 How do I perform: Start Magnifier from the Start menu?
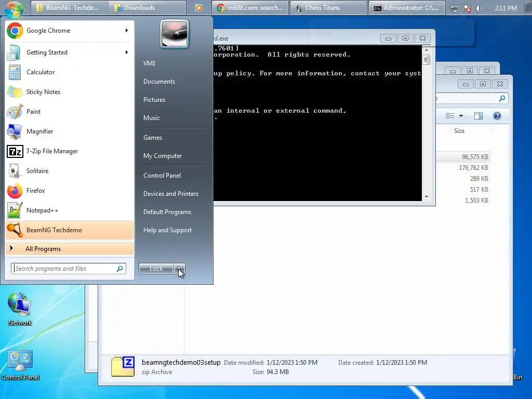[70, 131]
